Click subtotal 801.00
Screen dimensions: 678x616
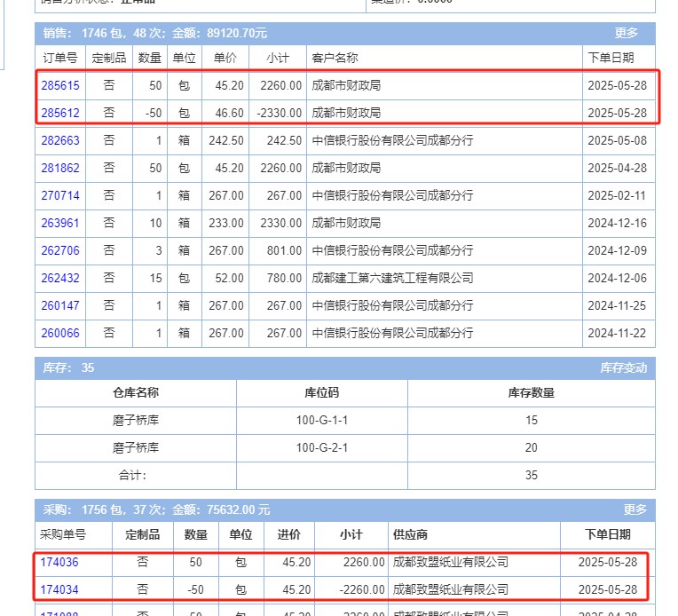click(284, 250)
